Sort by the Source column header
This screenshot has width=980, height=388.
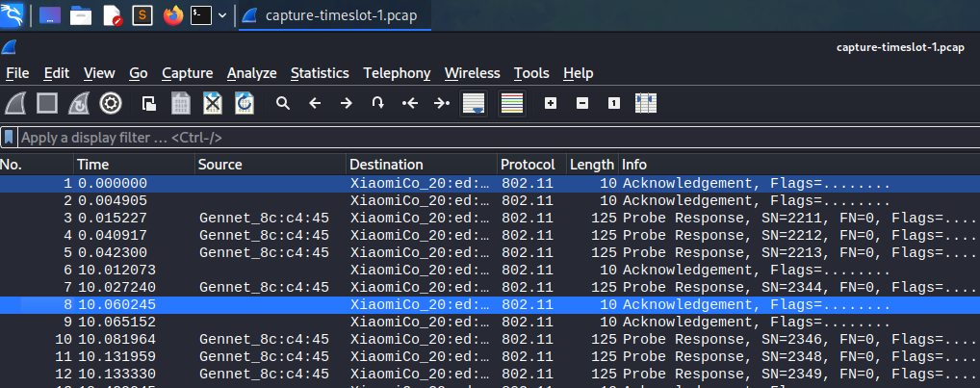(x=271, y=165)
